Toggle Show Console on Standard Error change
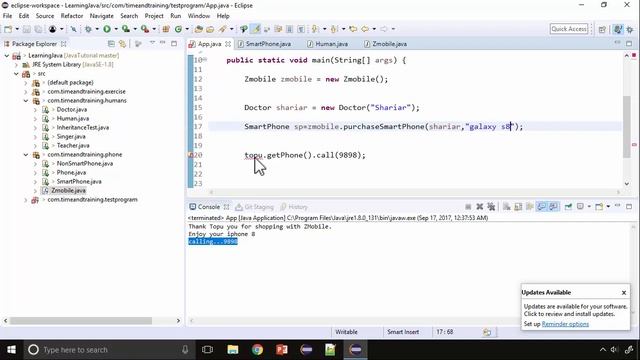640x360 pixels. [x=553, y=207]
